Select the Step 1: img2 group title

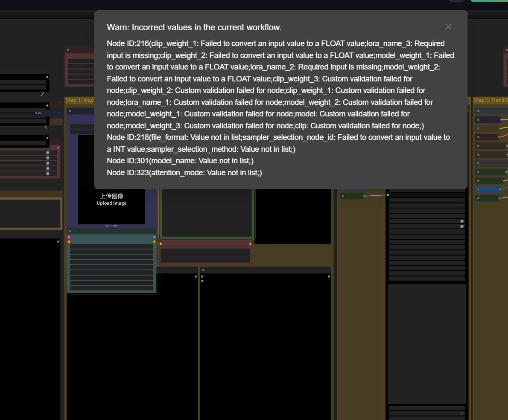[80, 100]
